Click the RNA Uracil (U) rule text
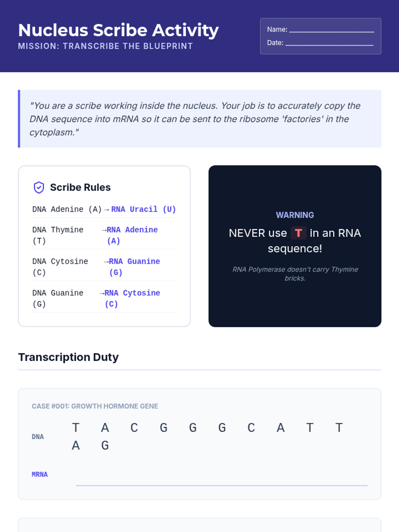Viewport: 399px width, 532px height. (x=143, y=209)
